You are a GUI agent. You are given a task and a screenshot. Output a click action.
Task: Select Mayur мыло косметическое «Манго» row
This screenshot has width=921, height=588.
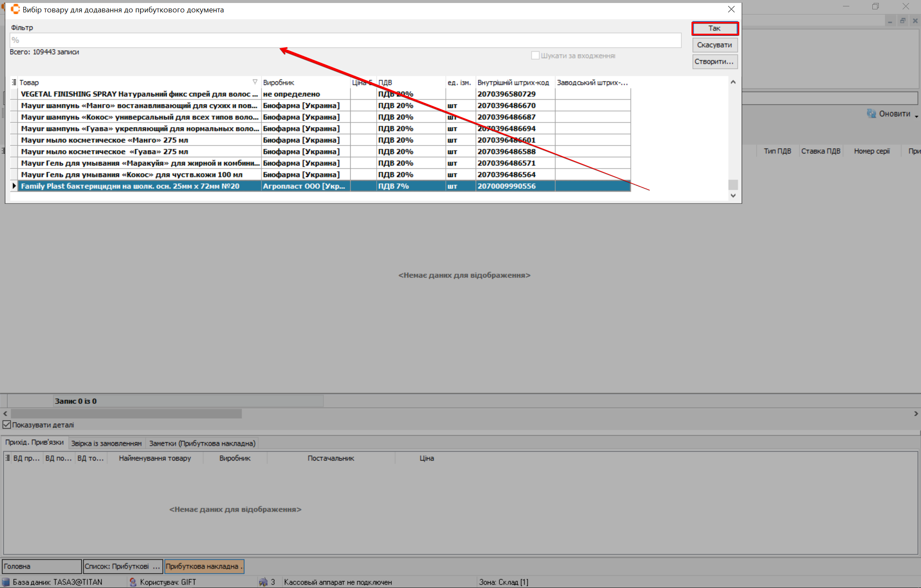(x=105, y=140)
